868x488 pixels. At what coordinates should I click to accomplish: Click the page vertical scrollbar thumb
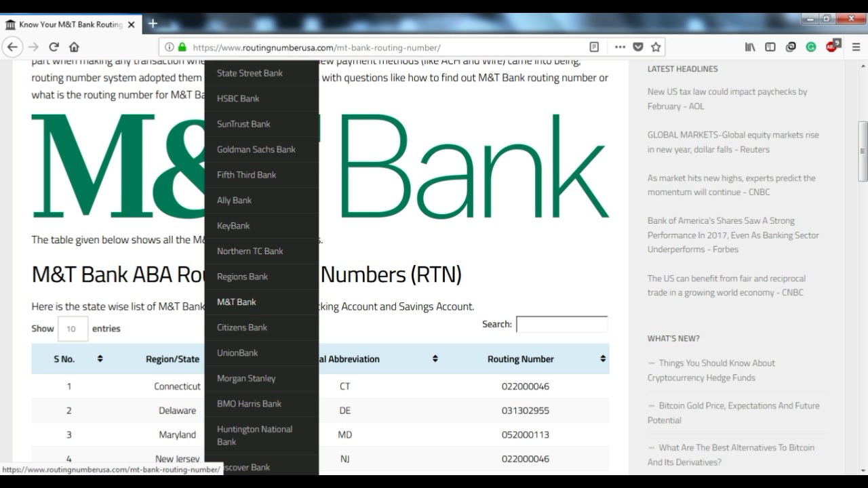[863, 151]
